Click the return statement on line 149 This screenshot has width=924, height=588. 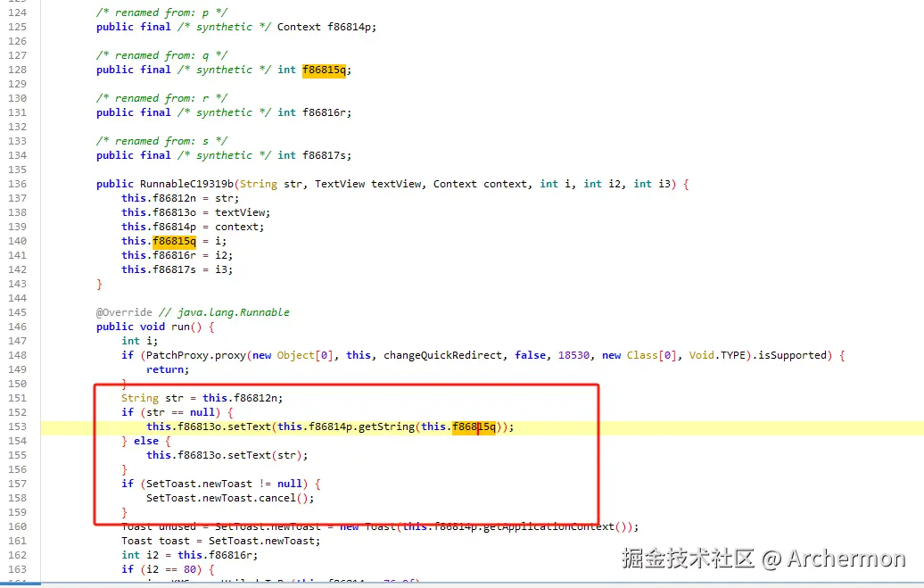[x=168, y=369]
